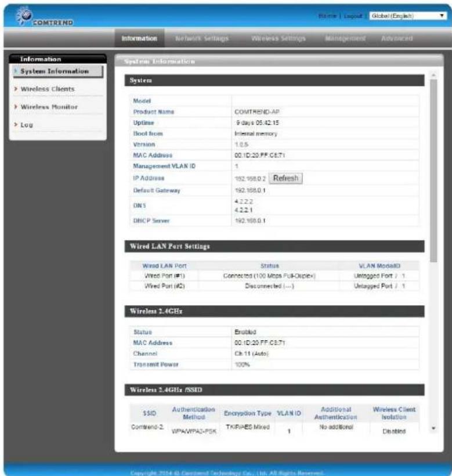Screen dimensions: 452x476
Task: Click Wireless 2.4GHz /SSID section header
Action: tap(274, 390)
